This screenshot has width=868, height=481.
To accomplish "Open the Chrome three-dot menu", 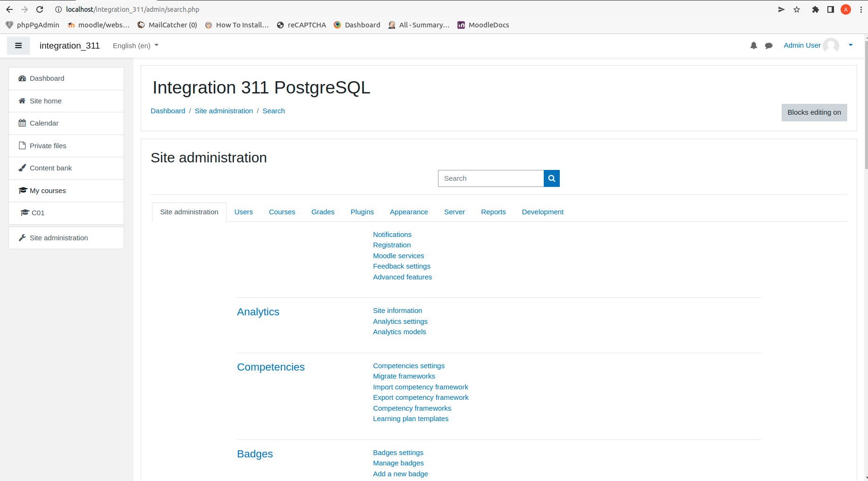I will [861, 9].
